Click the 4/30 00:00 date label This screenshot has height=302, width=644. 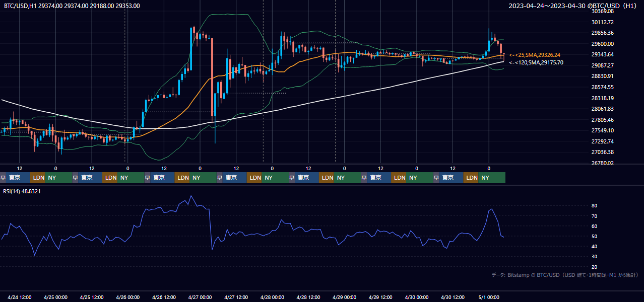point(417,297)
